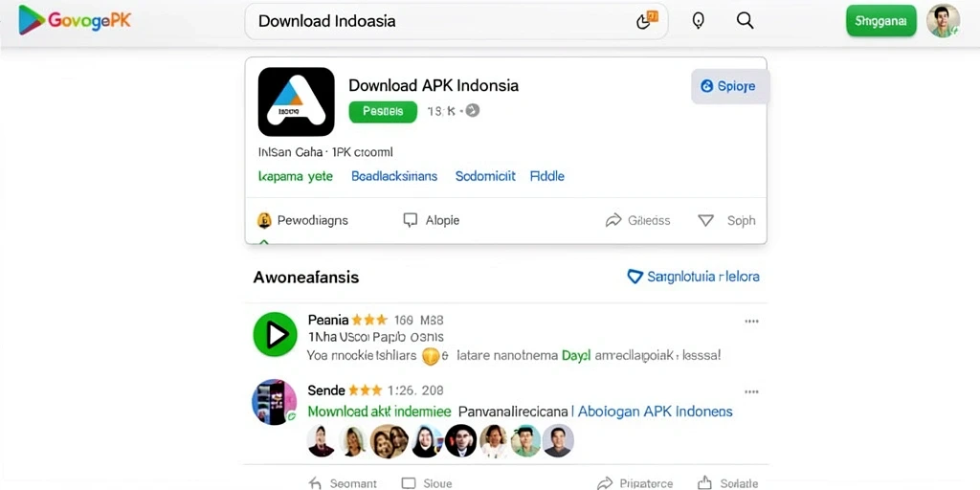The width and height of the screenshot is (980, 490).
Task: Click the Spiore button
Action: tap(729, 86)
